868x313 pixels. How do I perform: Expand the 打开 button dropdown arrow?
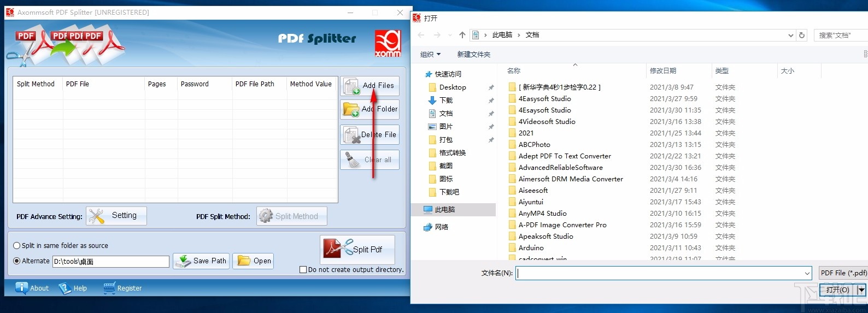pos(862,290)
